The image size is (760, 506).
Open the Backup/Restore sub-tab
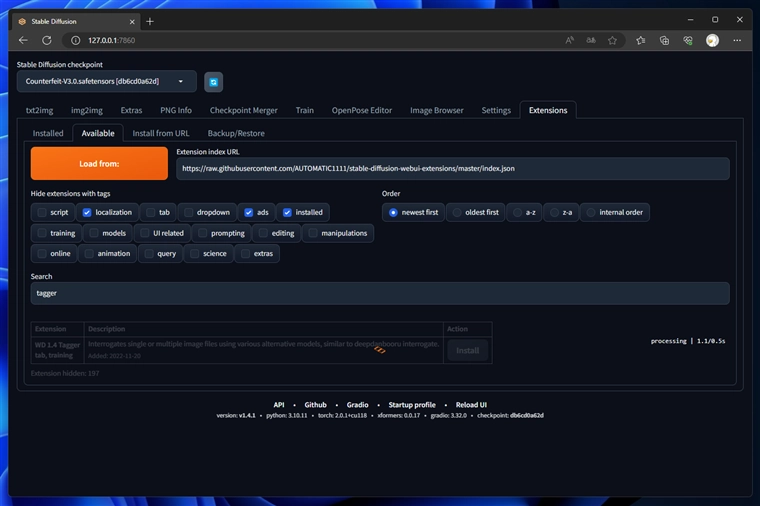(236, 133)
